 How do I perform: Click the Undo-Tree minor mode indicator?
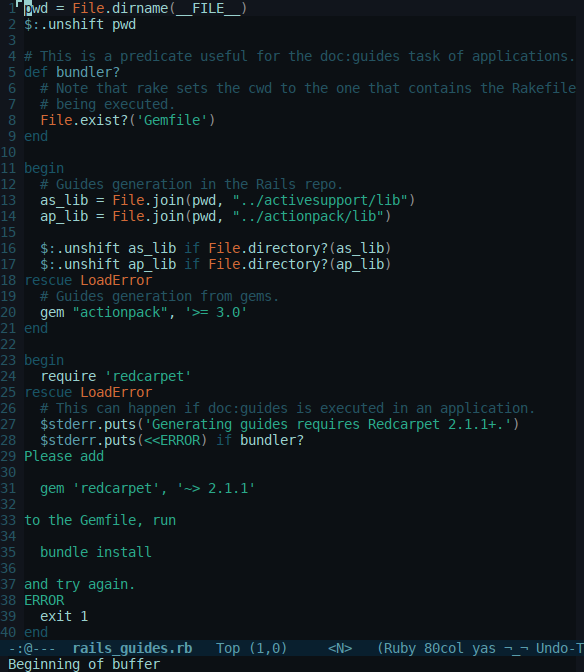point(560,648)
